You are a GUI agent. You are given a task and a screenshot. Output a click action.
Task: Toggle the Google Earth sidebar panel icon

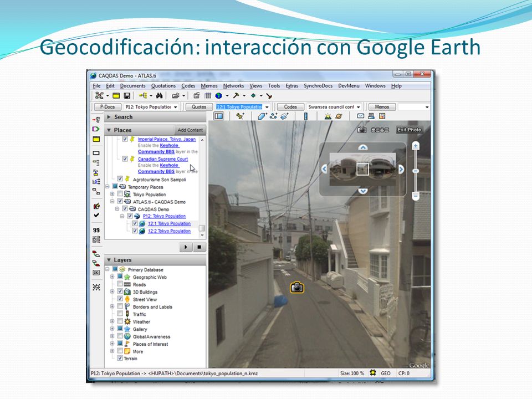point(219,116)
